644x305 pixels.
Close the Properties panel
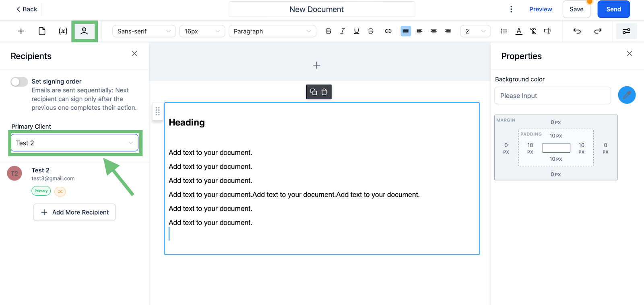(630, 53)
